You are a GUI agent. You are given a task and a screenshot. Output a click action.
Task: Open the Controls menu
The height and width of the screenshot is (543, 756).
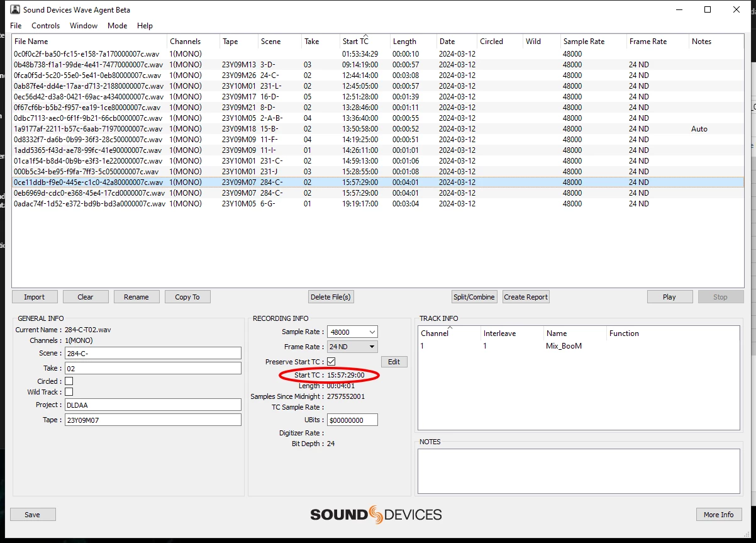tap(46, 26)
